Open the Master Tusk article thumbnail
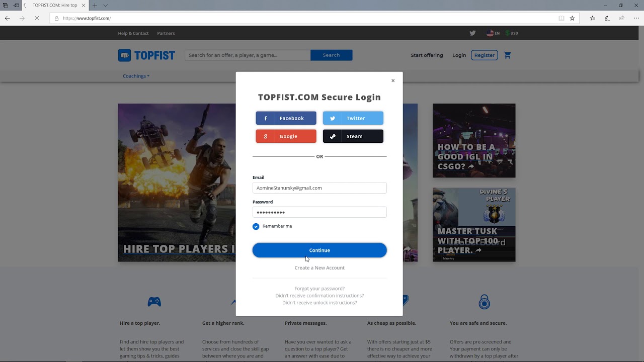The image size is (644, 362). pyautogui.click(x=474, y=225)
